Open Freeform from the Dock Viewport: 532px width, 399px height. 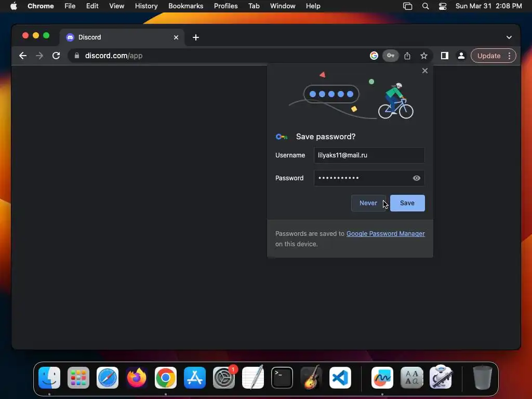[382, 378]
